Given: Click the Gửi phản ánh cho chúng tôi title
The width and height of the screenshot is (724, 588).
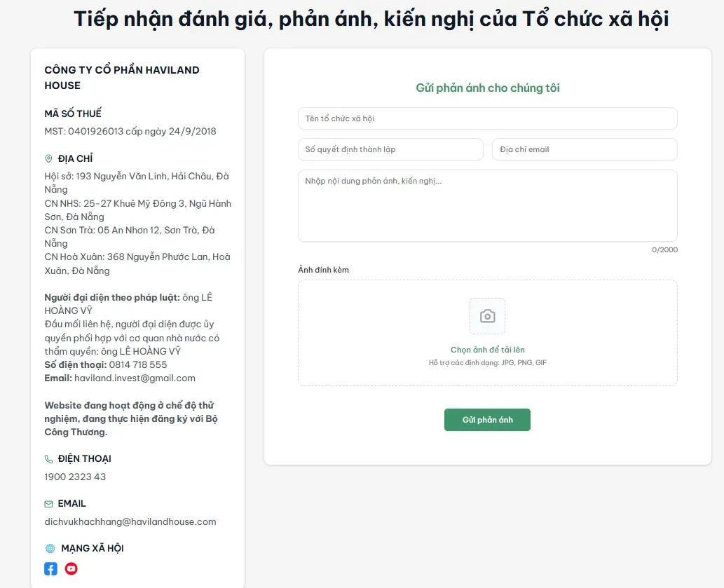Looking at the screenshot, I should click(x=487, y=88).
